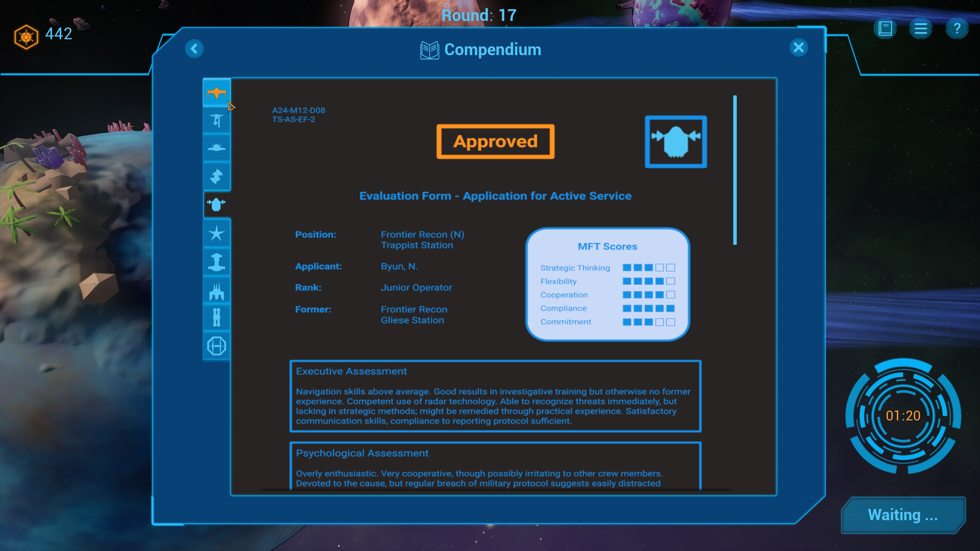Close the Compendium window
This screenshot has height=551, width=980.
[799, 47]
